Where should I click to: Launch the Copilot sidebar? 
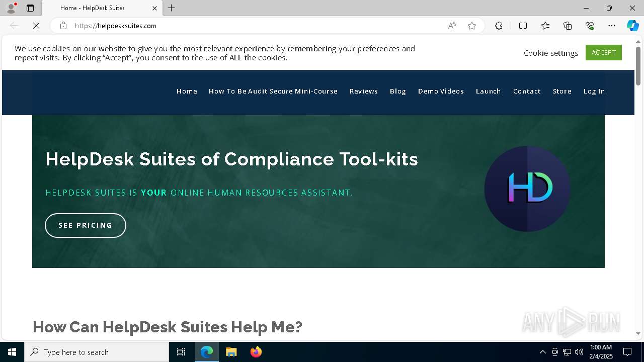click(x=632, y=26)
